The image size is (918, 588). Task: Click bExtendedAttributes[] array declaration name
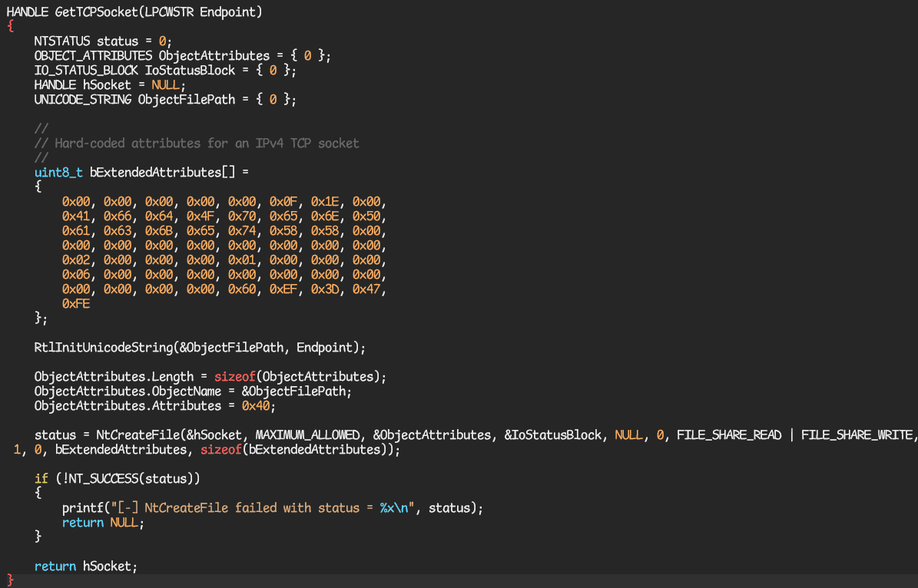(162, 173)
